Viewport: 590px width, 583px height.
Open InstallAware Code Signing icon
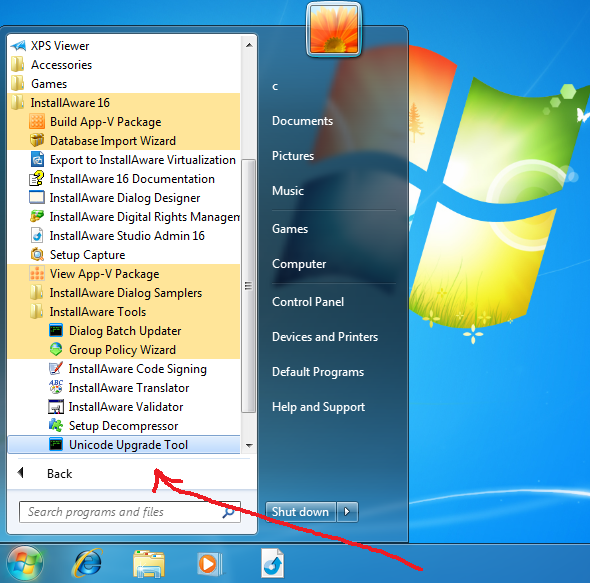pos(56,368)
